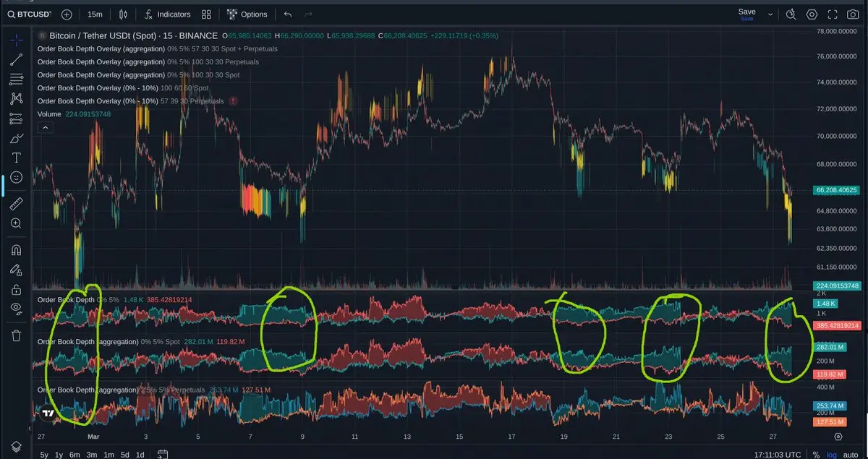Open the object tree layers icon
The height and width of the screenshot is (459, 868).
[x=16, y=446]
